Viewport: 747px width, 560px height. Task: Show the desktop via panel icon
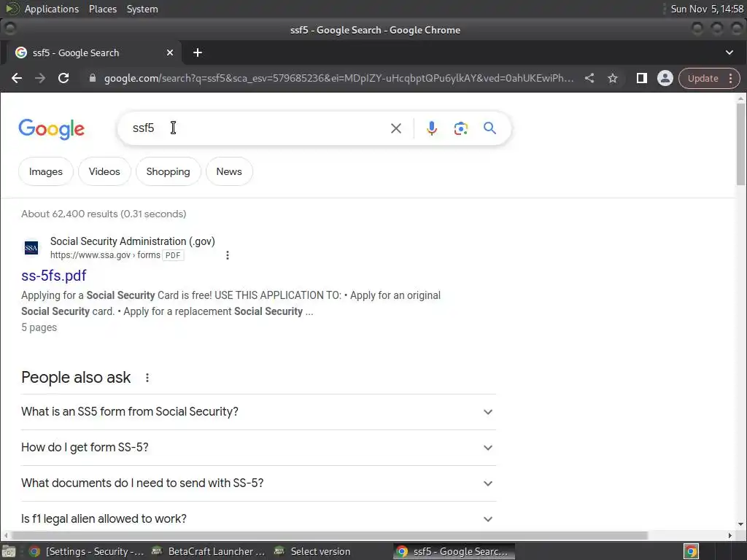click(x=9, y=552)
